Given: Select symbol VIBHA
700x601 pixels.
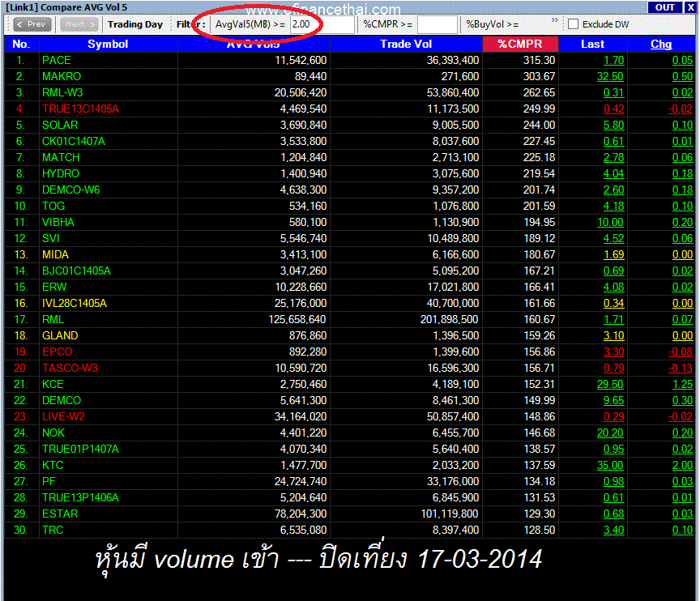Looking at the screenshot, I should point(58,222).
